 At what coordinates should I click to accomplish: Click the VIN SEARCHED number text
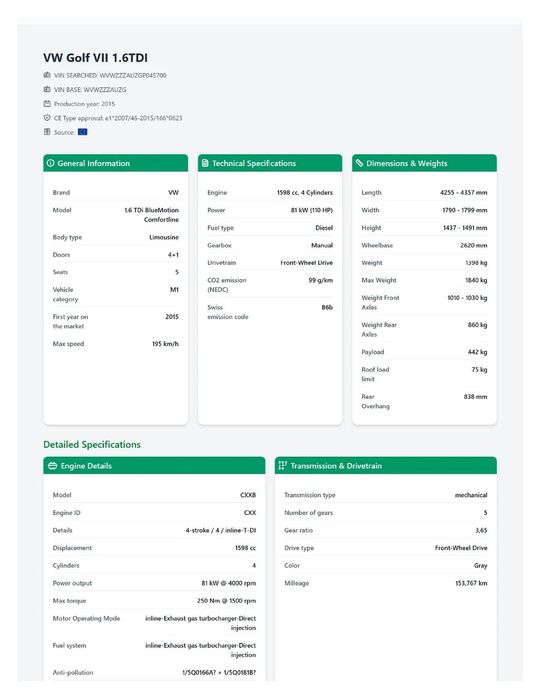(x=133, y=75)
